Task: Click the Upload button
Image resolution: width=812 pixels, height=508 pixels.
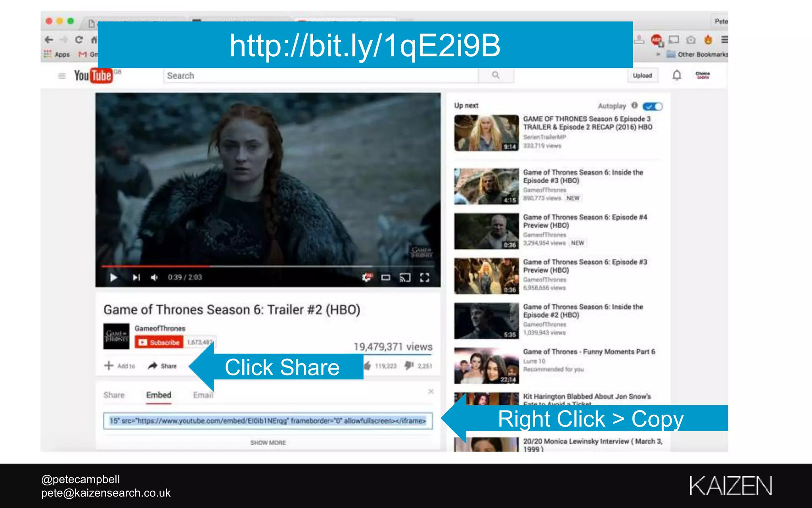Action: pyautogui.click(x=642, y=75)
